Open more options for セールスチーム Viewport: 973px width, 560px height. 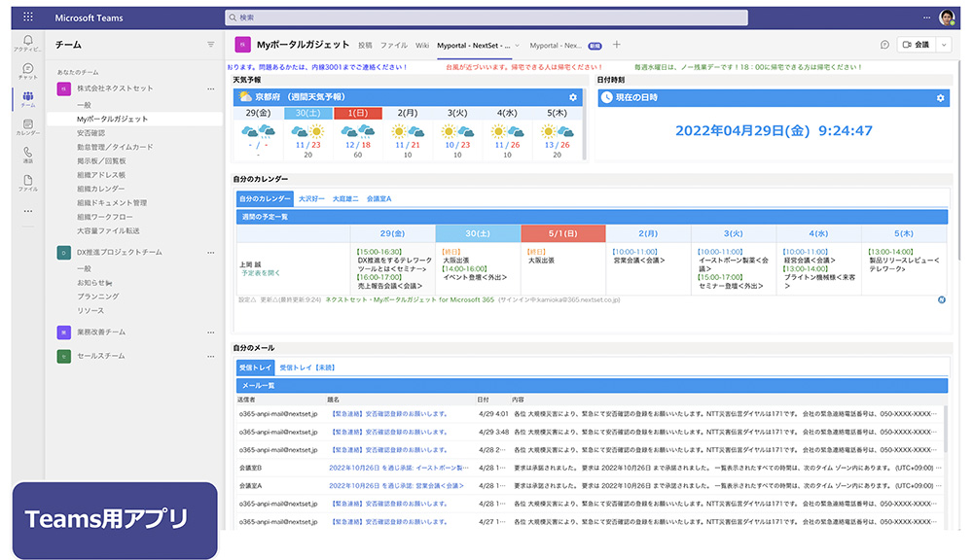pyautogui.click(x=211, y=356)
